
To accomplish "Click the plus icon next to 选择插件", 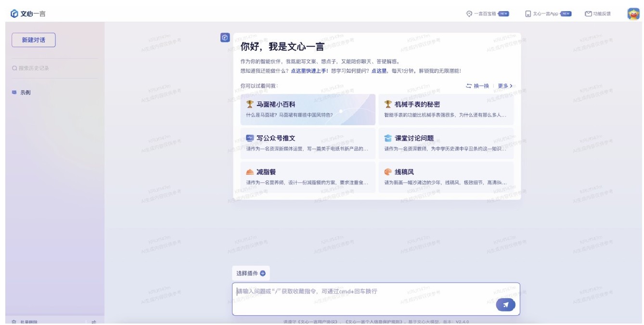I will point(263,273).
